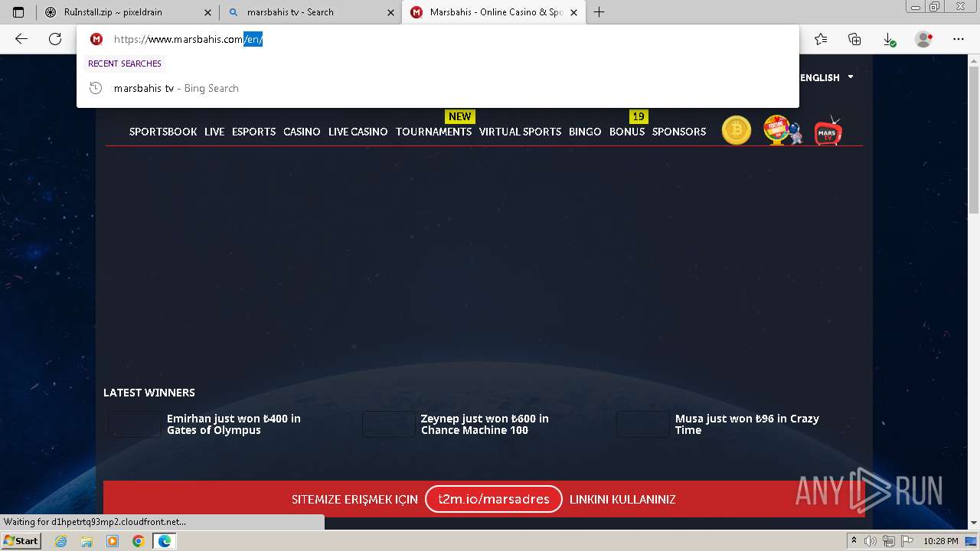The height and width of the screenshot is (551, 980).
Task: Open CASINO menu item
Action: click(302, 132)
